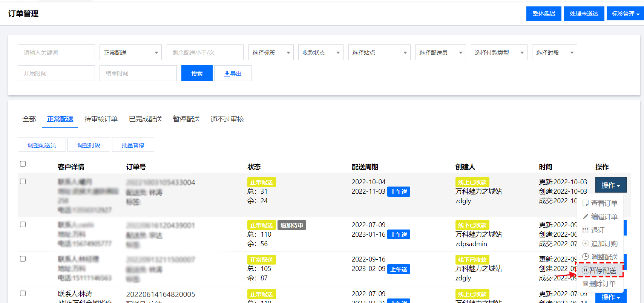Click the adjust delivery clock icon
Viewport: 644px width, 303px height.
[x=585, y=257]
